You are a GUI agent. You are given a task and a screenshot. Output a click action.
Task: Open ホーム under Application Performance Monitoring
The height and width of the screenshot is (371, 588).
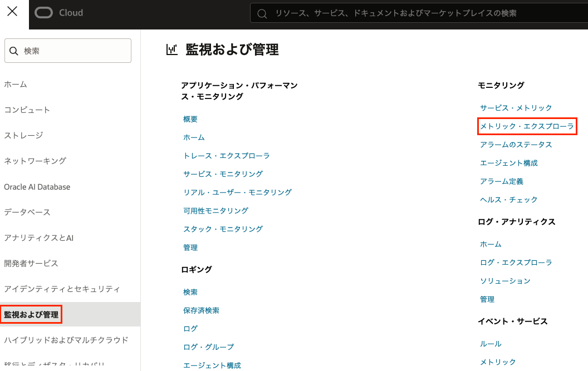tap(194, 137)
